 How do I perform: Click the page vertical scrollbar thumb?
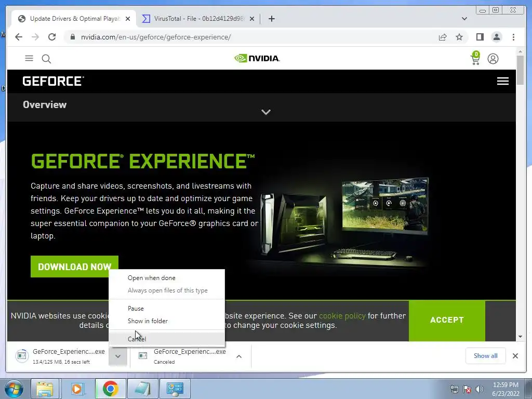(x=520, y=70)
